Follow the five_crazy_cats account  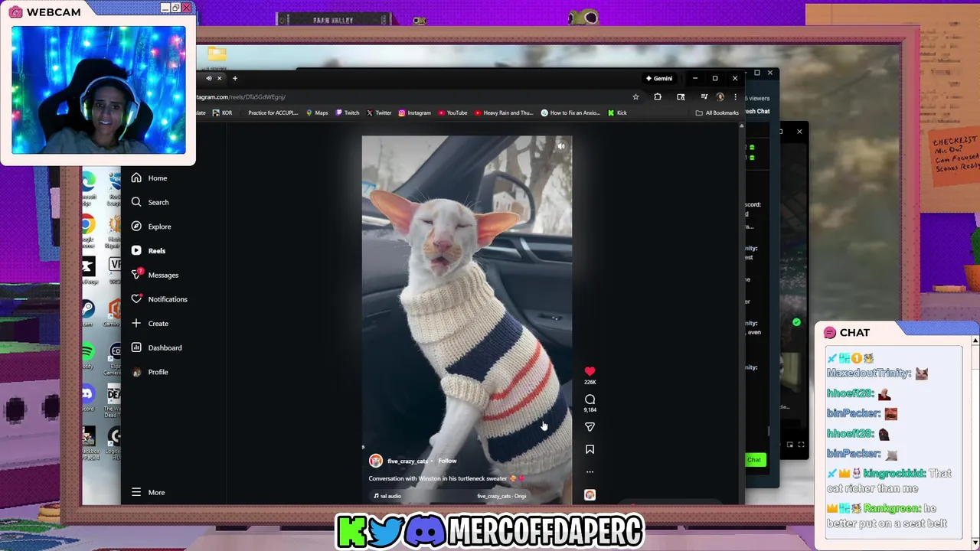pos(447,461)
